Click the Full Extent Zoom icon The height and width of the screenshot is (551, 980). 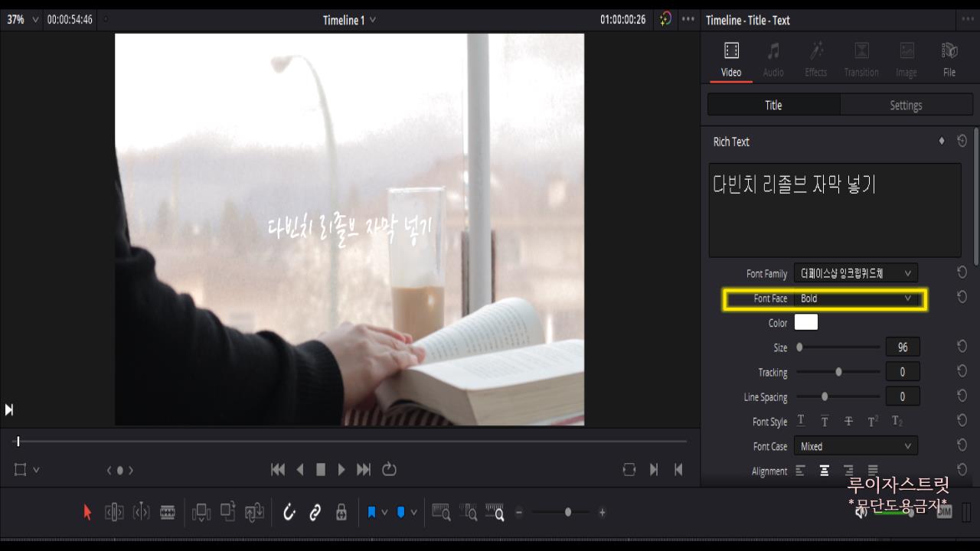point(441,513)
